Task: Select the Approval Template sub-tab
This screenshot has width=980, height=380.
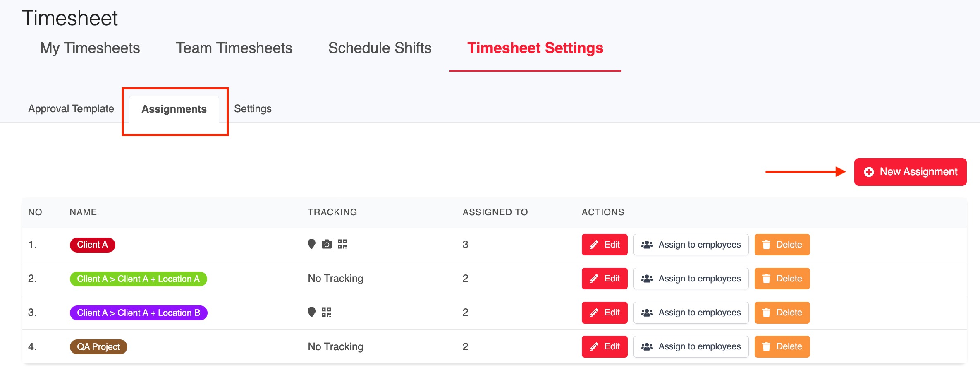Action: [71, 109]
